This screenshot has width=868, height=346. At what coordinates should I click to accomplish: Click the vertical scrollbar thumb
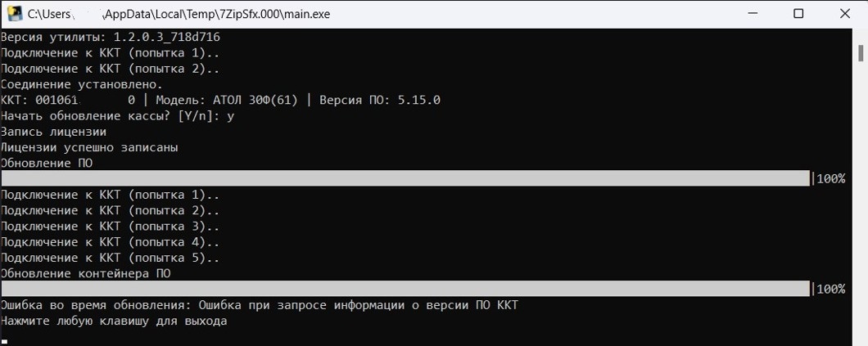point(861,53)
